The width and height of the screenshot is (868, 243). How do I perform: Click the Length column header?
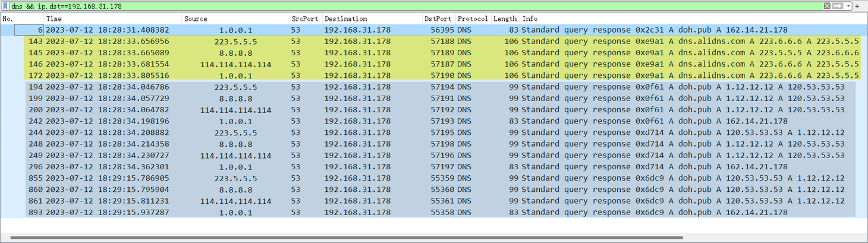tap(505, 19)
